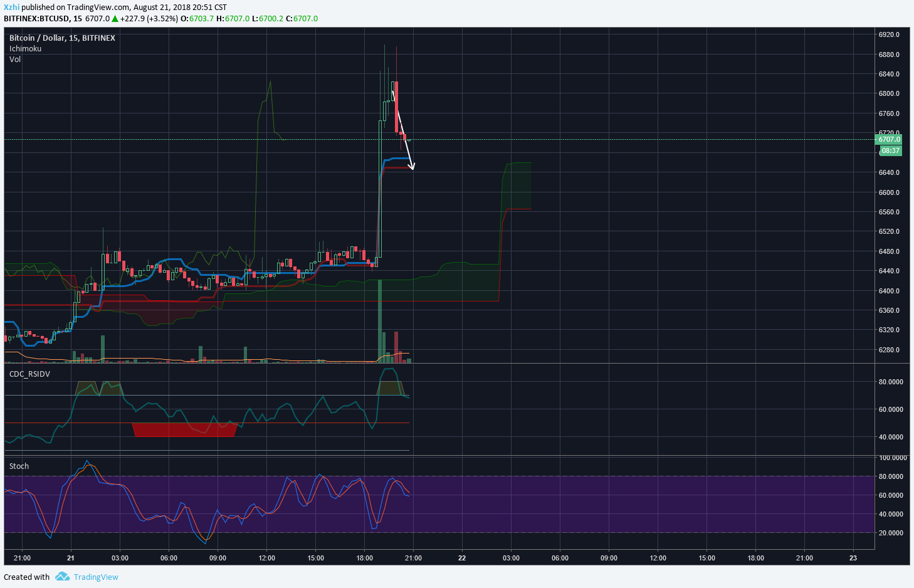The image size is (914, 588).
Task: Click the L:6700.2 low value
Action: pos(268,19)
